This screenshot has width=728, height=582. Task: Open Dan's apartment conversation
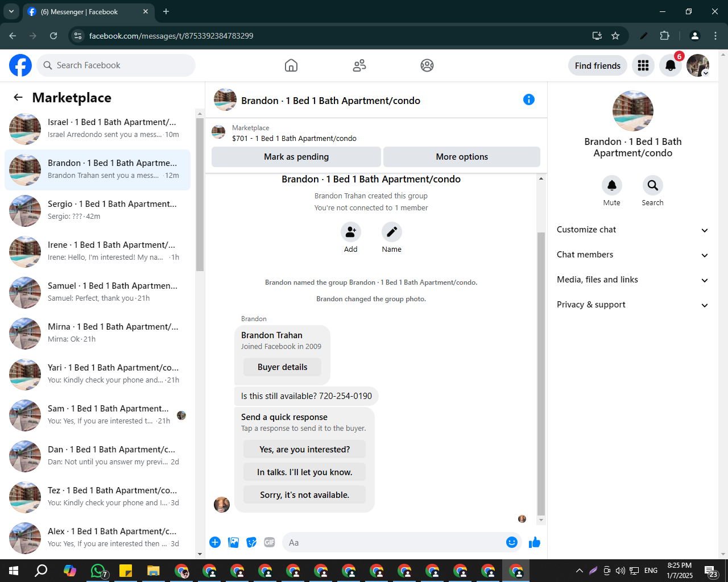pyautogui.click(x=98, y=456)
